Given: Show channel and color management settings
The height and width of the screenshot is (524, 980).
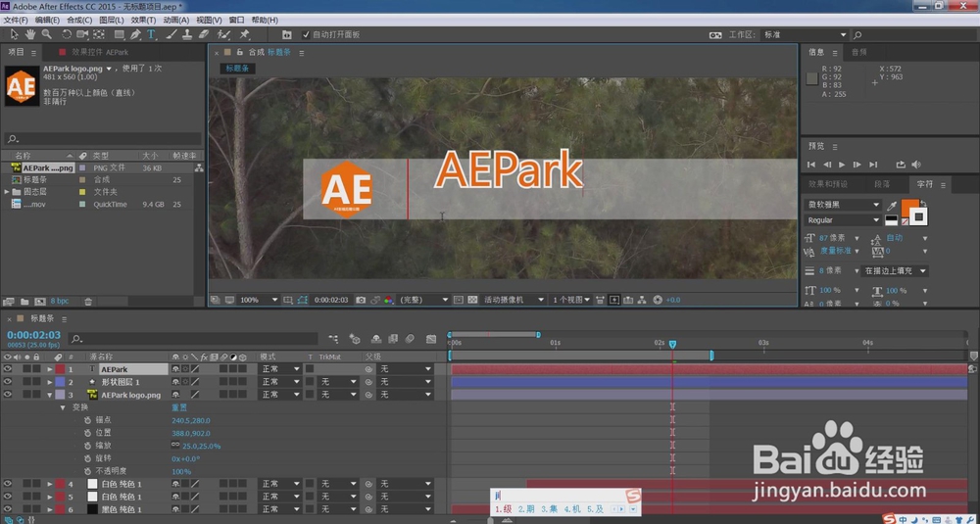Looking at the screenshot, I should pos(389,300).
